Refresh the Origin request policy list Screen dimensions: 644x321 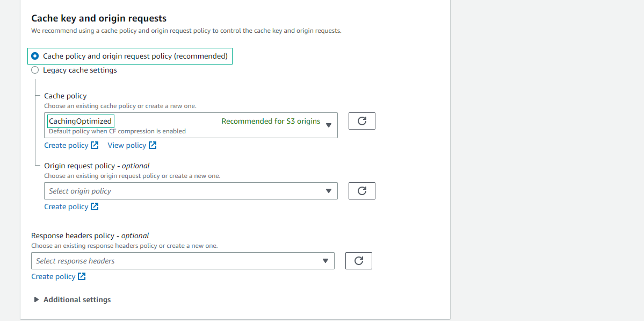[x=362, y=191]
